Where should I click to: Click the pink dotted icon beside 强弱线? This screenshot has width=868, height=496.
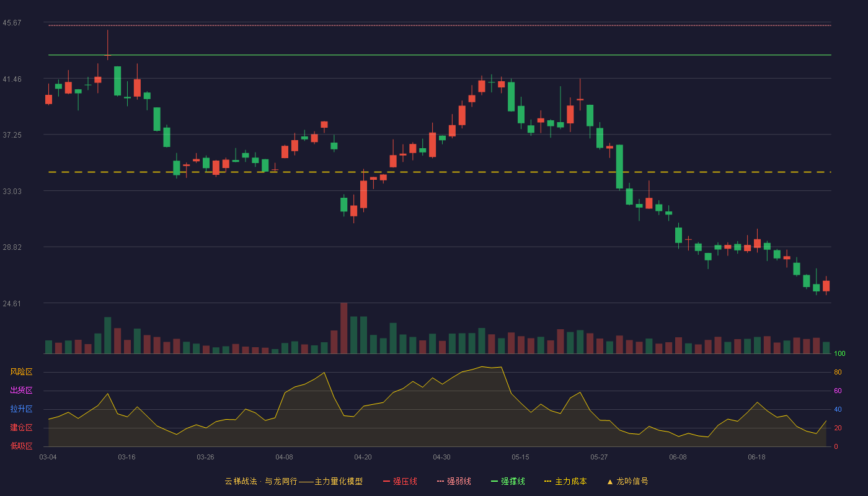[x=441, y=481]
